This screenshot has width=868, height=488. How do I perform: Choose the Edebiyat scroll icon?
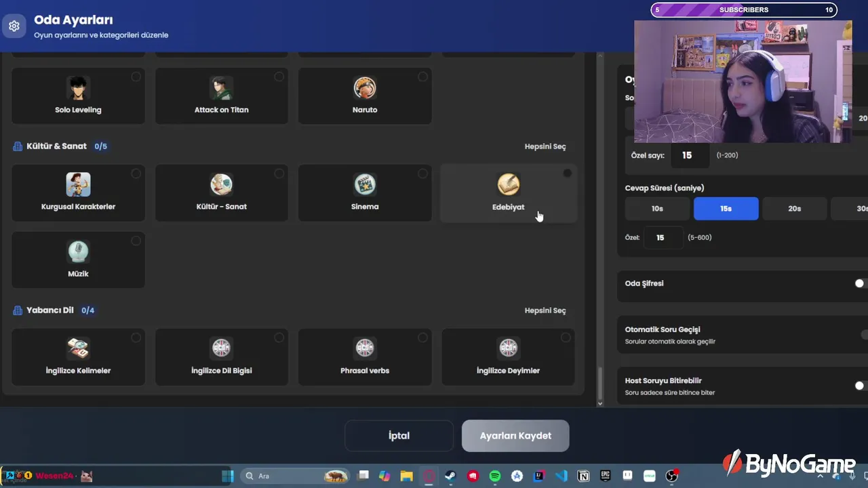pyautogui.click(x=508, y=184)
